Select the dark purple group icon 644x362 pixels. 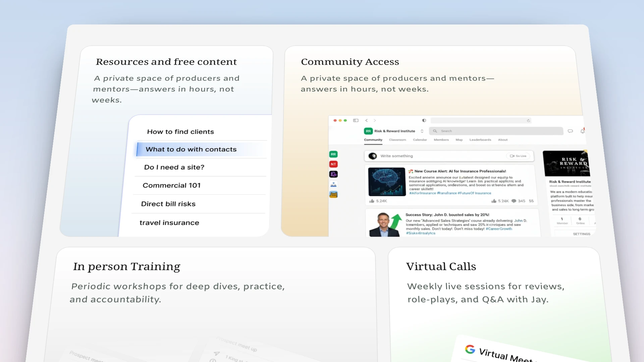(333, 174)
